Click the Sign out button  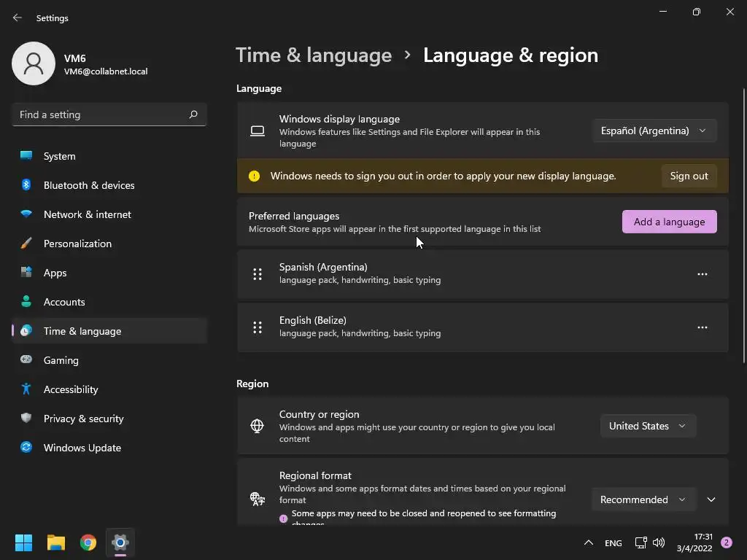pyautogui.click(x=689, y=176)
